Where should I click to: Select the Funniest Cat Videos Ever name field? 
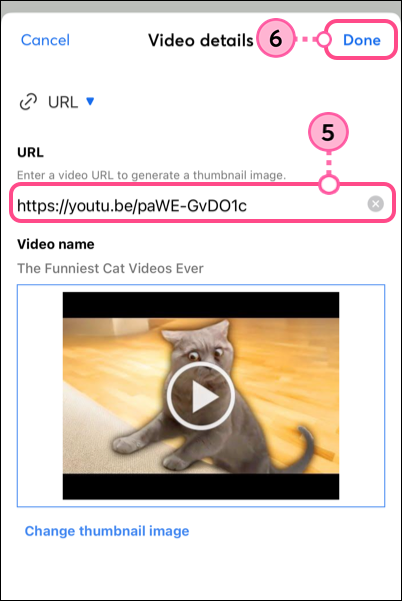click(110, 268)
